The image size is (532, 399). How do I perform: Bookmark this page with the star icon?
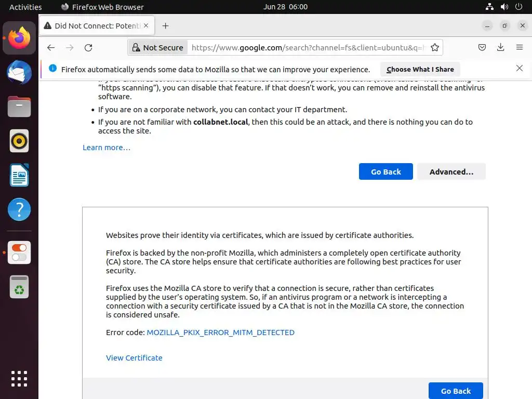coord(435,47)
